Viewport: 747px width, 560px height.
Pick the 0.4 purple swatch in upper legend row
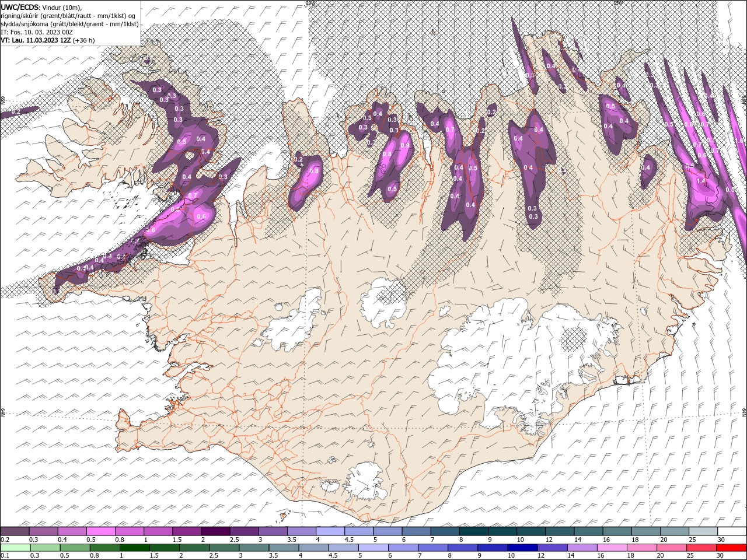tap(72, 531)
